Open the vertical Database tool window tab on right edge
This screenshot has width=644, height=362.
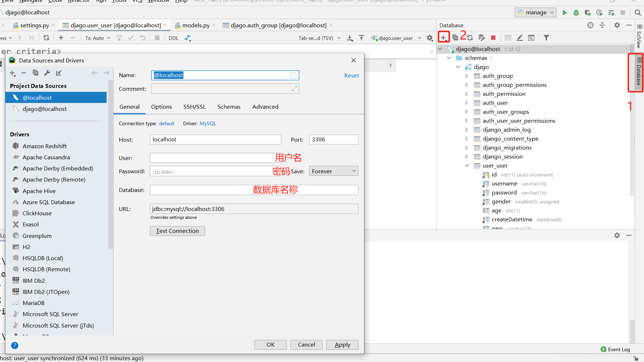point(639,72)
